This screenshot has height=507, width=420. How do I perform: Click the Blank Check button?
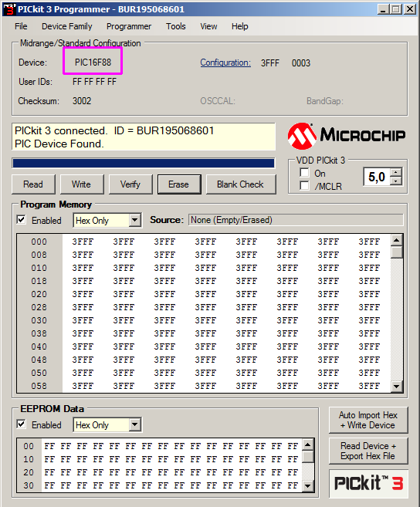[241, 184]
